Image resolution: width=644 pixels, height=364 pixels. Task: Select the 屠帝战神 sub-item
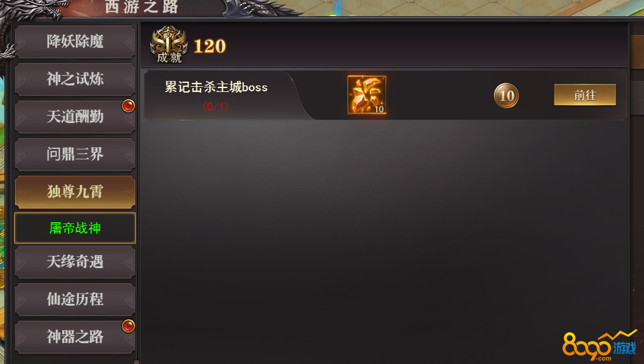(75, 228)
